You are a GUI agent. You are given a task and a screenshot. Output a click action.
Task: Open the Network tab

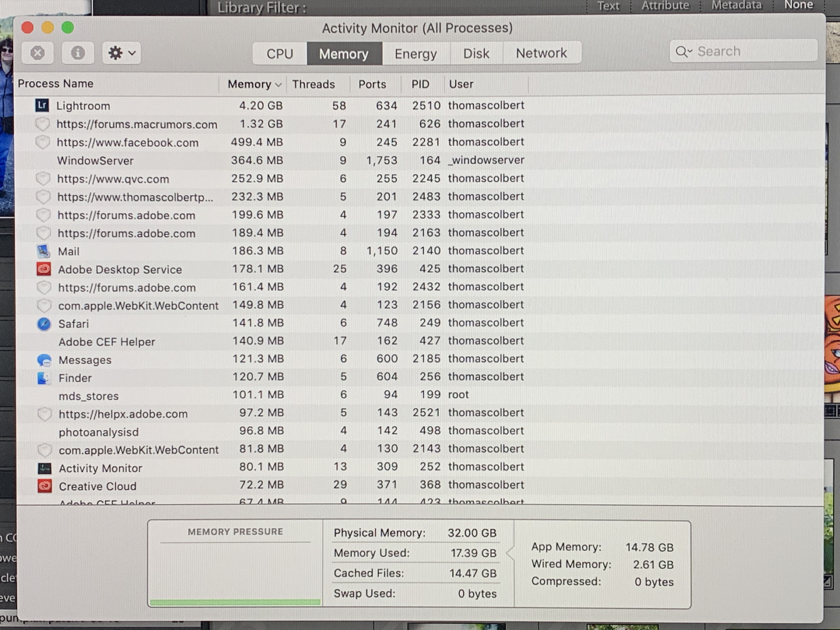(541, 53)
